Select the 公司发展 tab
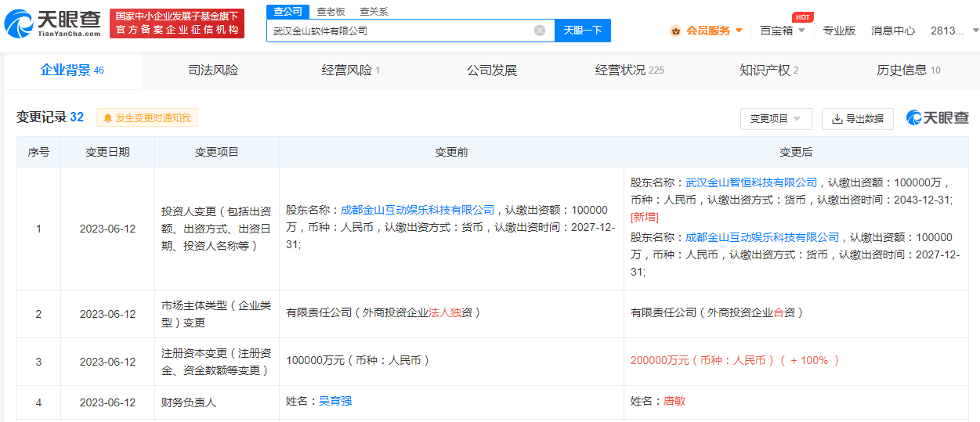This screenshot has height=422, width=980. tap(492, 70)
